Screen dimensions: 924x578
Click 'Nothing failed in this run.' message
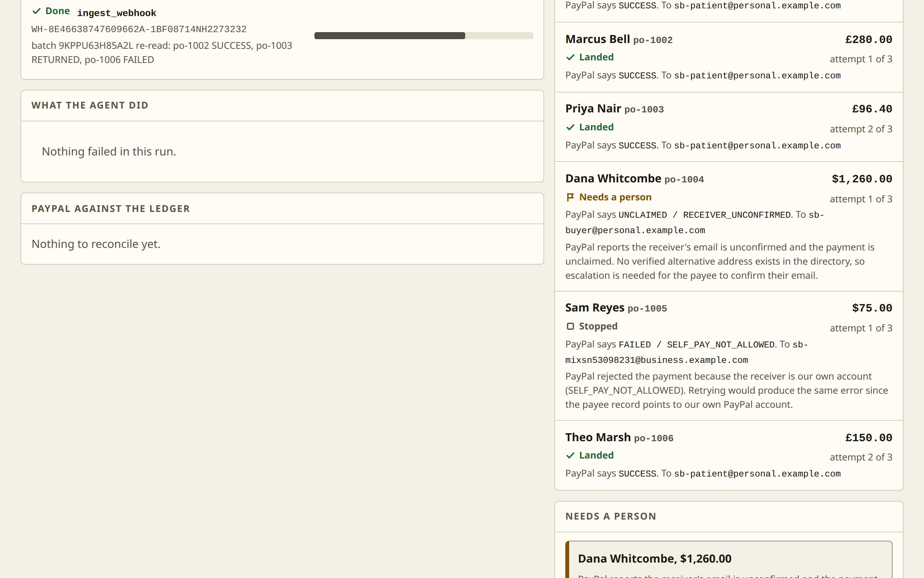coord(109,152)
